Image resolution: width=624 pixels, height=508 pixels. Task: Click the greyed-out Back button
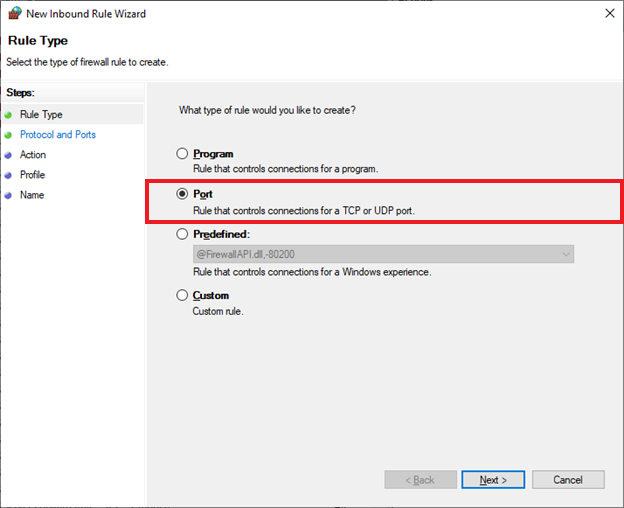coord(420,480)
